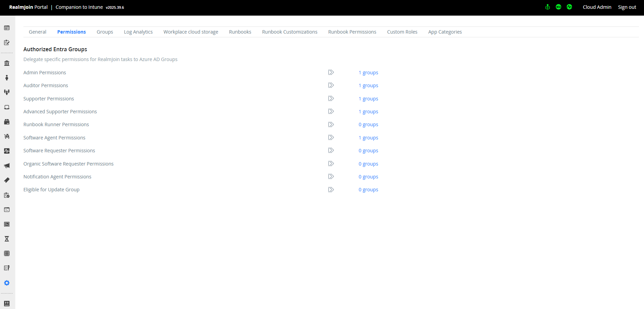Click the Cloud Admin user name
Image resolution: width=644 pixels, height=309 pixels.
coord(597,7)
